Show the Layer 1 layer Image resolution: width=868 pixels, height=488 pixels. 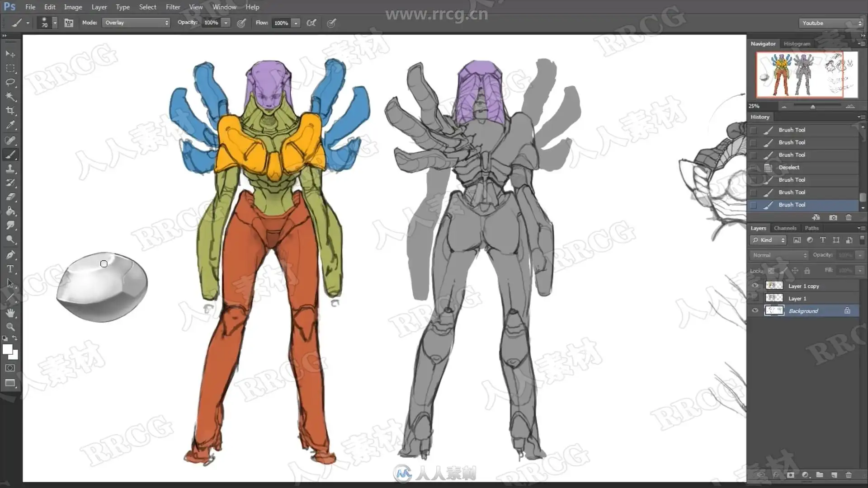pyautogui.click(x=755, y=298)
